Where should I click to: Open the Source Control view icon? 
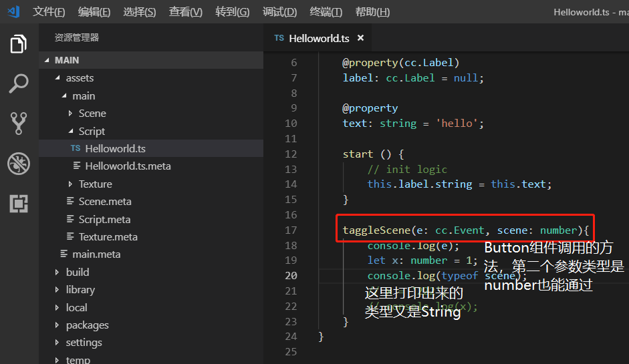click(x=19, y=124)
